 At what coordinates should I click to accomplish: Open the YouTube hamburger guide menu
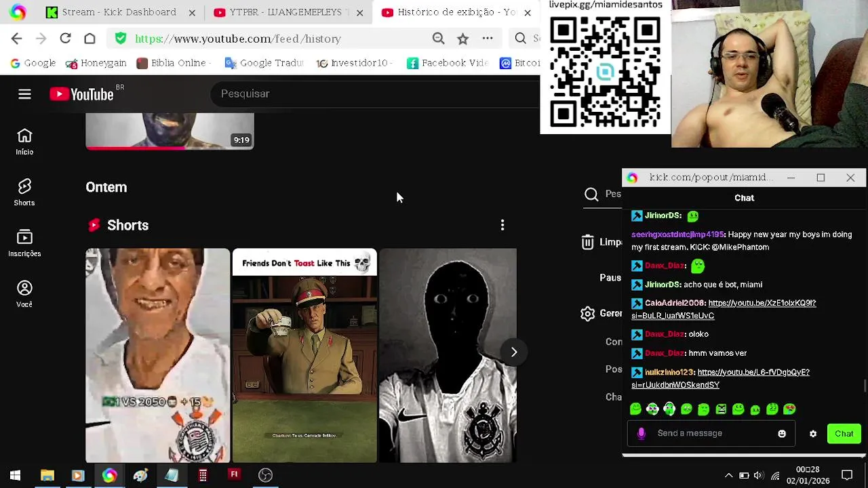point(24,94)
